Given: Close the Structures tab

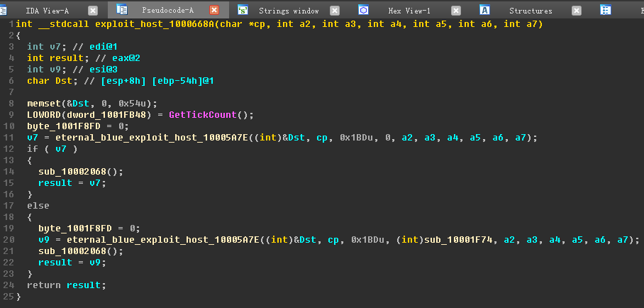Looking at the screenshot, I should (577, 11).
